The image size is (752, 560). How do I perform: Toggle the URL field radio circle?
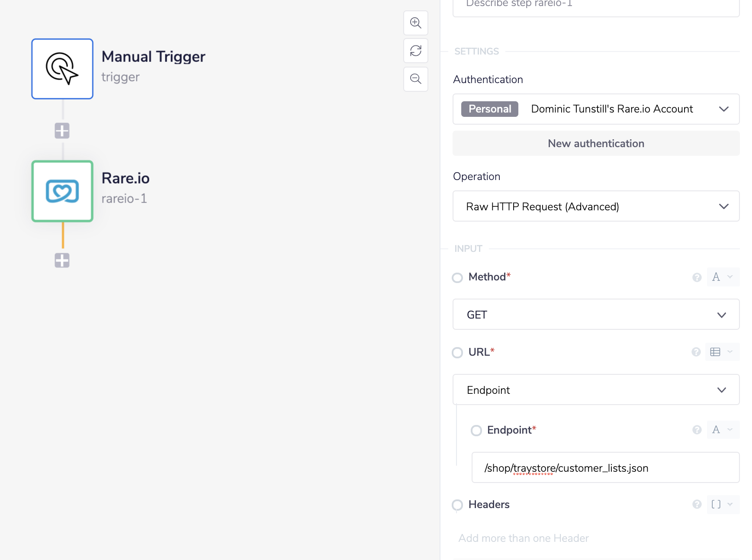(457, 353)
